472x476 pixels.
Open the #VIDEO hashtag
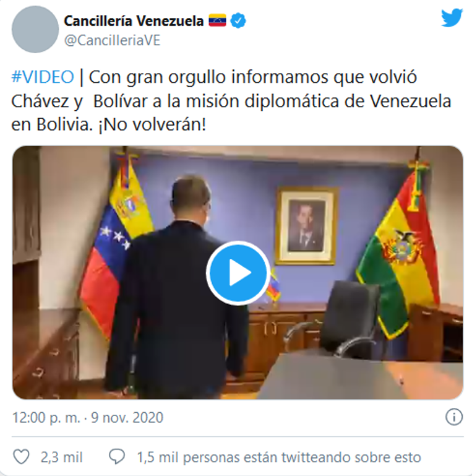(x=43, y=77)
